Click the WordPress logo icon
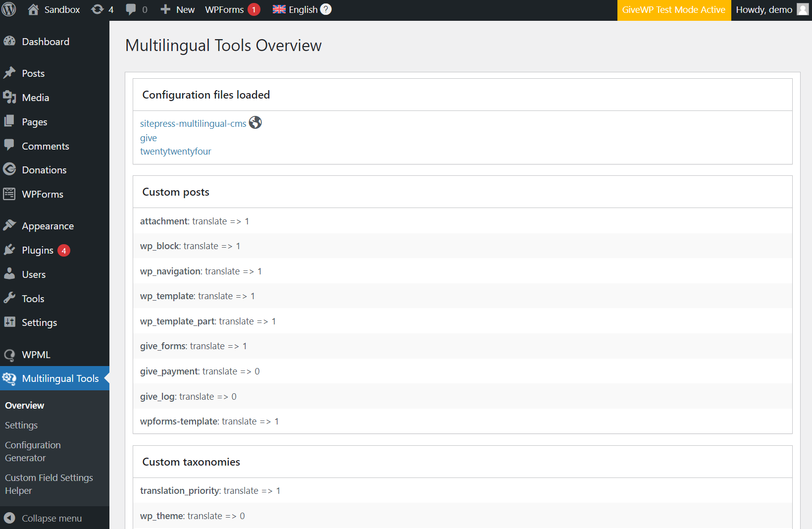Viewport: 812px width, 529px height. click(9, 9)
